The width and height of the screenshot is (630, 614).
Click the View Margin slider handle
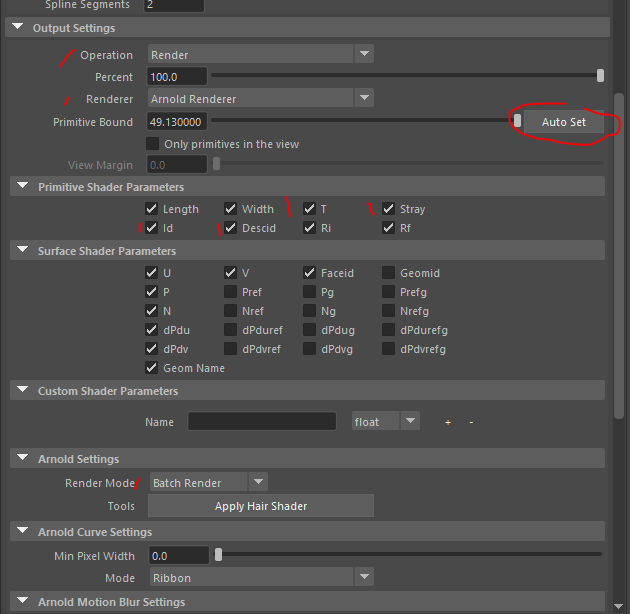217,164
